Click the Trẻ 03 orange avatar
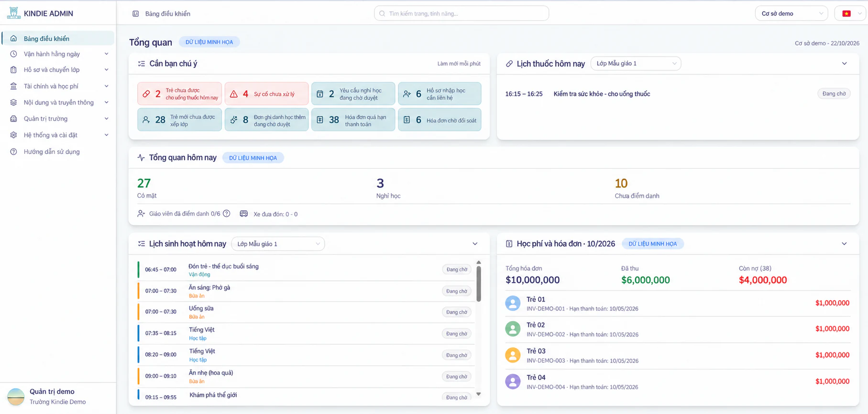The image size is (868, 414). coord(513,355)
